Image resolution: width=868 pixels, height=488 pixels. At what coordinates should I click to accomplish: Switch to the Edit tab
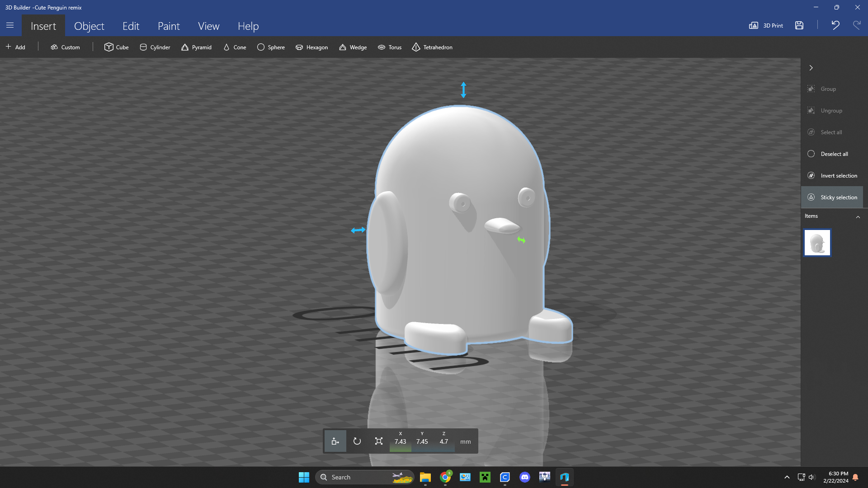pyautogui.click(x=131, y=26)
